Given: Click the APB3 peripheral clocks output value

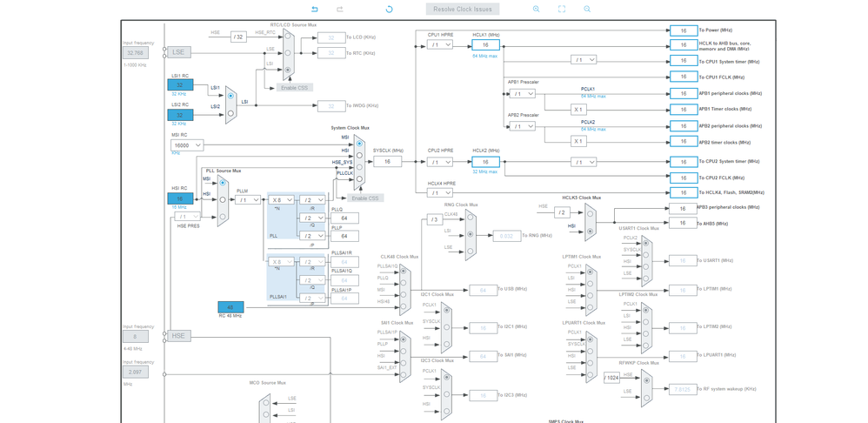Looking at the screenshot, I should pos(683,209).
